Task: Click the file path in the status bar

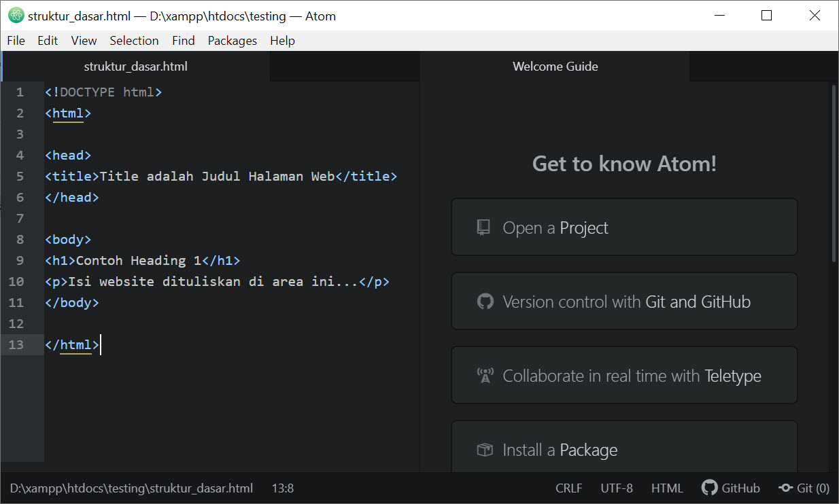Action: [x=131, y=488]
